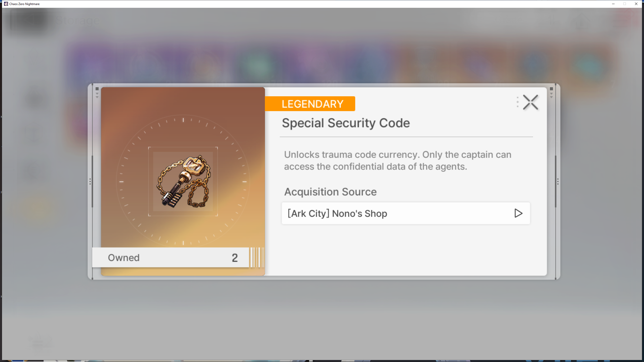The height and width of the screenshot is (362, 644).
Task: Click the arrow icon beside Nono's Shop
Action: click(518, 213)
